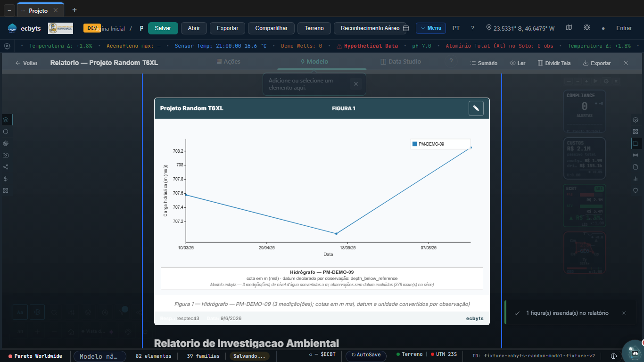Open the document icon in right sidebar
The height and width of the screenshot is (362, 644).
pos(636,167)
